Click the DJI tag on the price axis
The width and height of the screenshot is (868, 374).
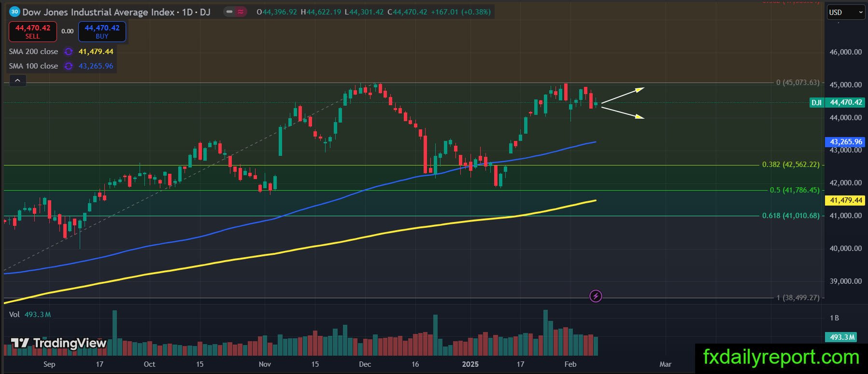816,102
